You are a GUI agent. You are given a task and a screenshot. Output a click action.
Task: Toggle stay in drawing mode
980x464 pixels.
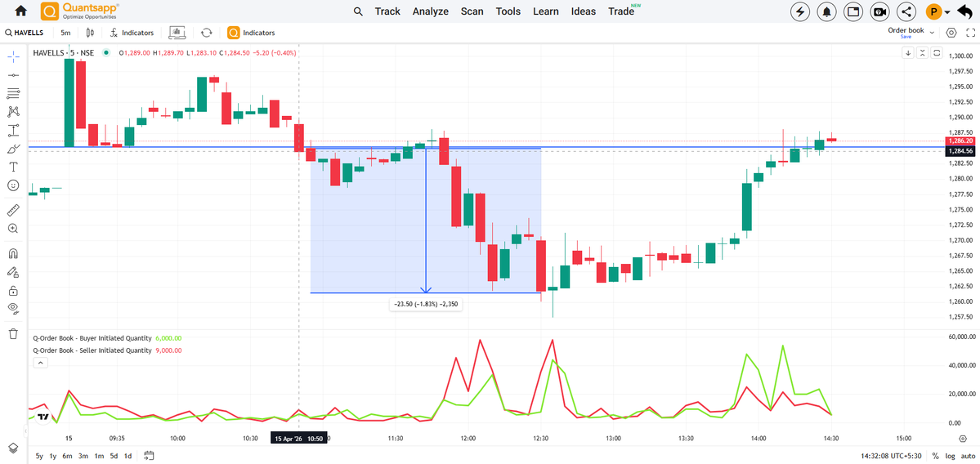[13, 272]
